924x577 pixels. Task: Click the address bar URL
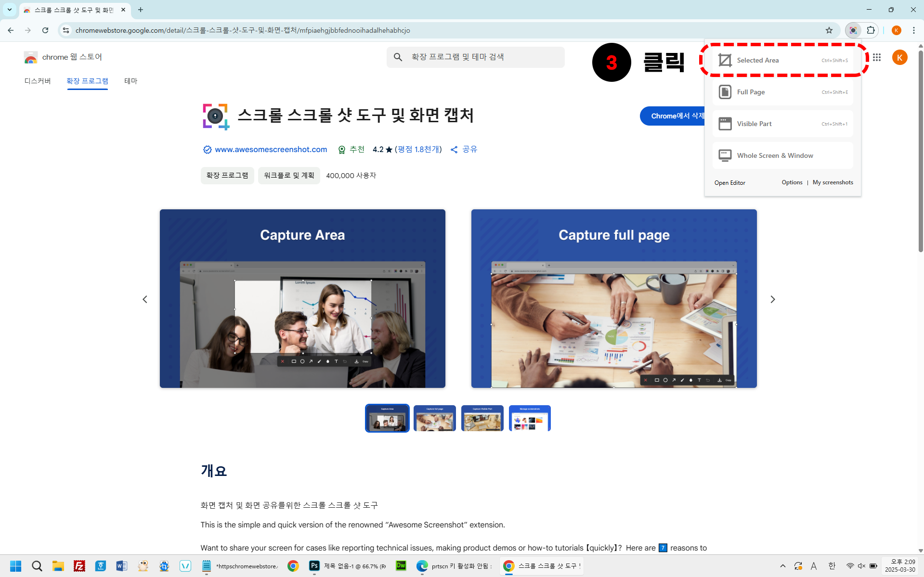243,30
